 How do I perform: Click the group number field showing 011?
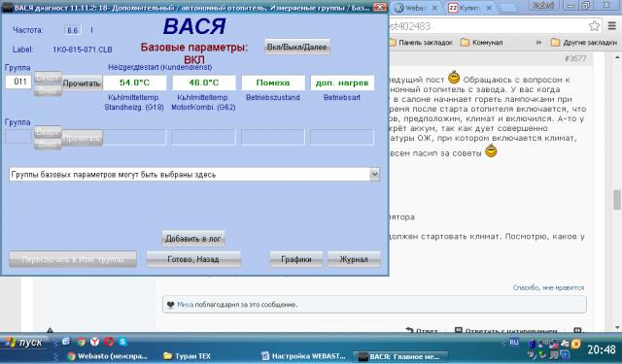click(18, 82)
